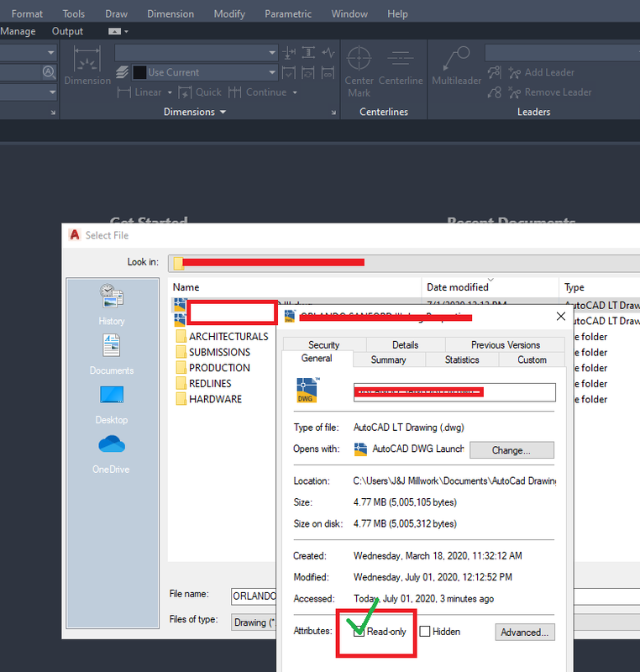Switch to the Security tab
Viewport: 640px width, 672px height.
(x=323, y=344)
